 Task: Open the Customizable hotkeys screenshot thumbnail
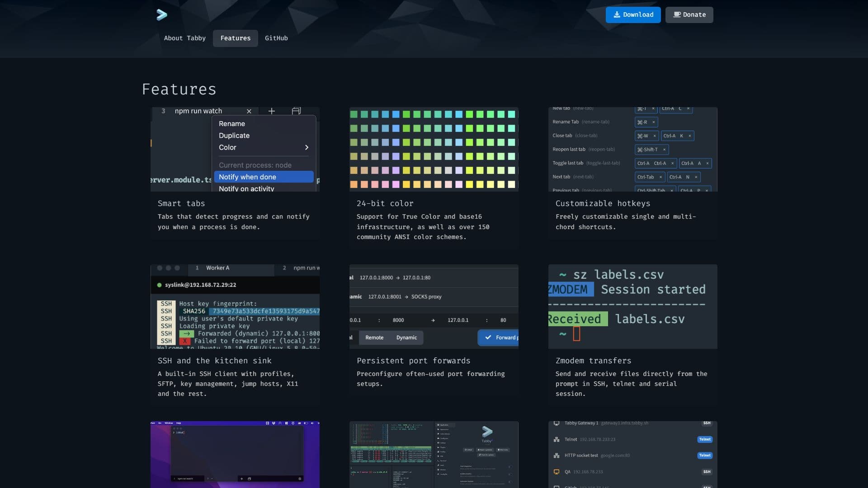pos(633,149)
